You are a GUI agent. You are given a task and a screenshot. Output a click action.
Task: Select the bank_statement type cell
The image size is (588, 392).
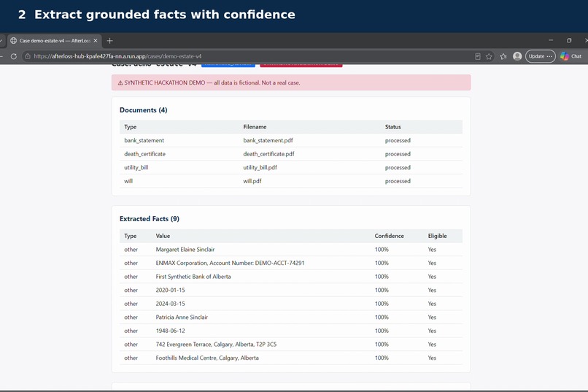[144, 140]
